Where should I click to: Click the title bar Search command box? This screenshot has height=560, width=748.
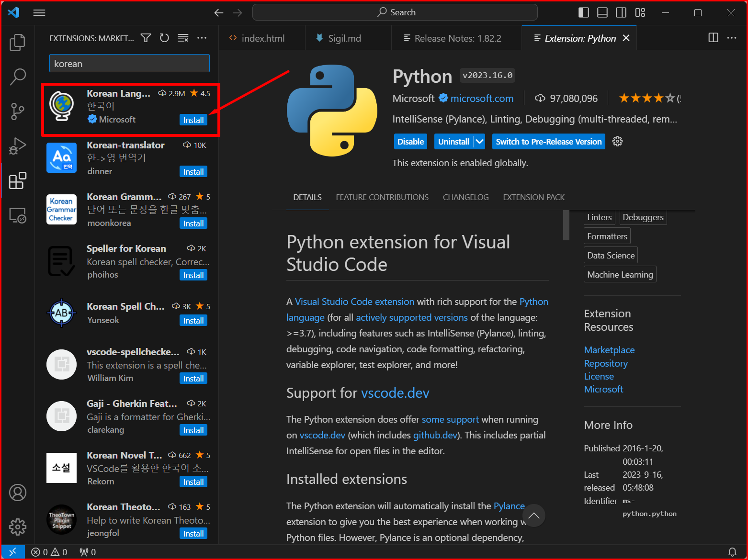(395, 12)
